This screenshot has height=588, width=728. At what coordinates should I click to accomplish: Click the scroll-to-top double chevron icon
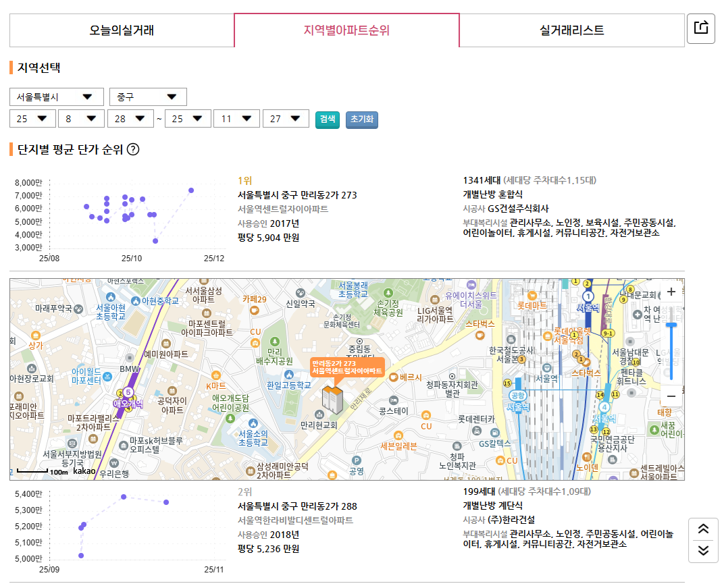[x=703, y=529]
